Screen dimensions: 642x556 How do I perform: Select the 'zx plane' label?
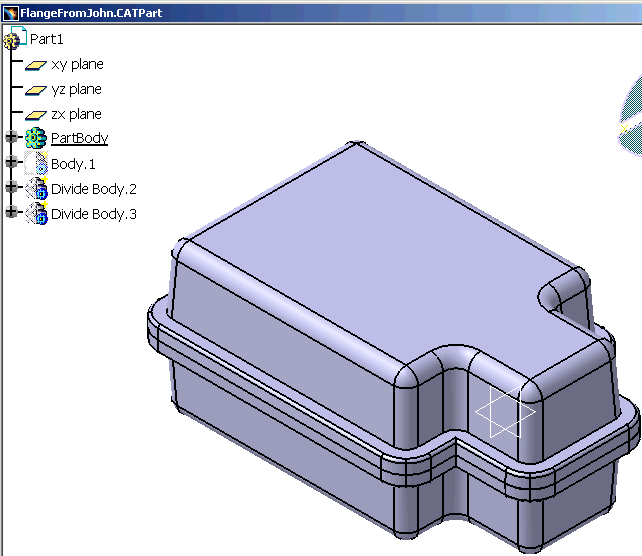pos(77,115)
